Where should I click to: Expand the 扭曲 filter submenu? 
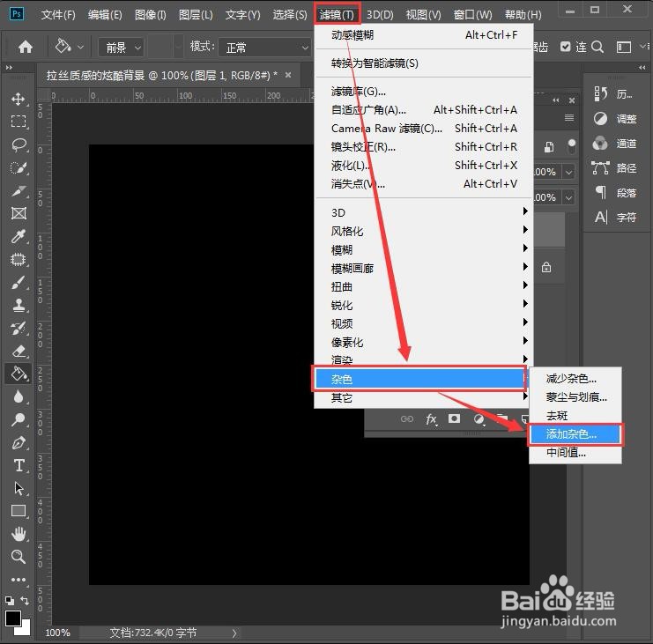click(423, 287)
